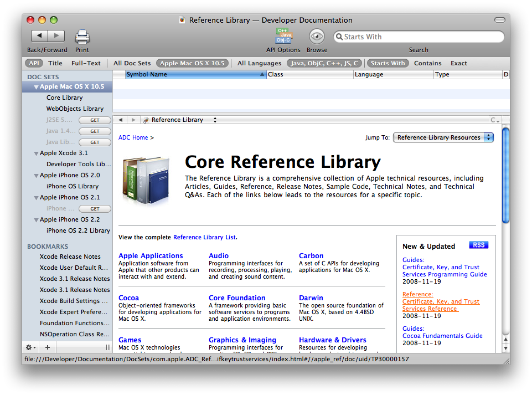The width and height of the screenshot is (532, 395).
Task: Click GET button for Java 1.4 docs
Action: click(x=95, y=131)
